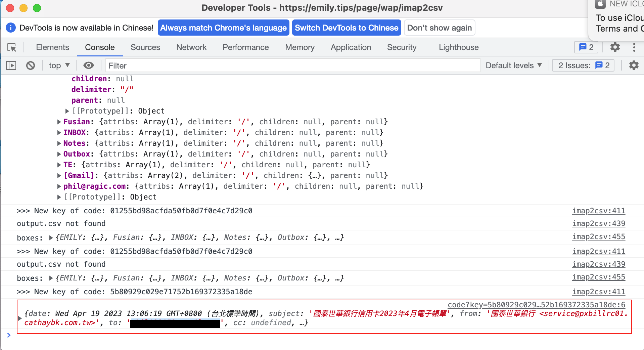This screenshot has height=350, width=644.
Task: Open DevTools settings gear in tab bar
Action: pos(615,47)
